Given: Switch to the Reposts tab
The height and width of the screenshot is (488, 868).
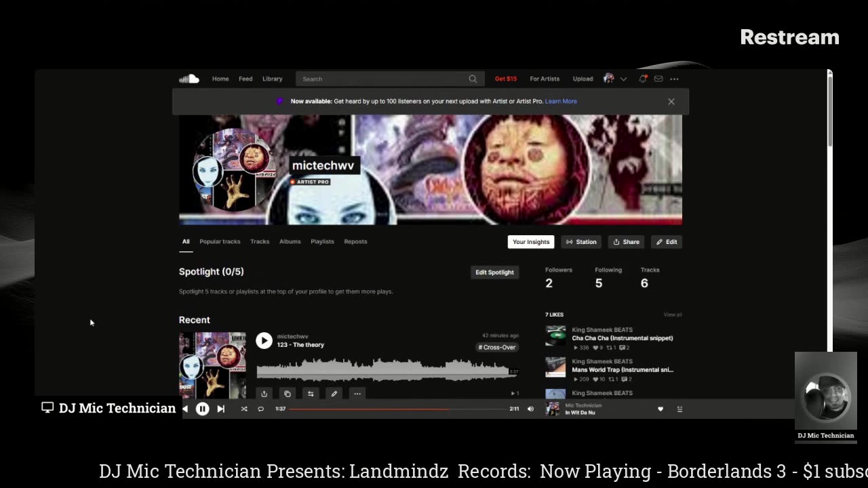Looking at the screenshot, I should click(x=355, y=241).
